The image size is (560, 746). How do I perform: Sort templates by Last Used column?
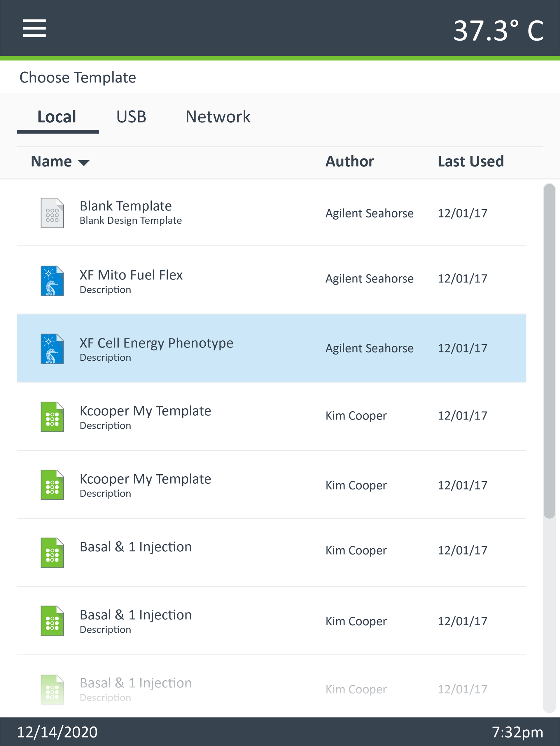470,161
